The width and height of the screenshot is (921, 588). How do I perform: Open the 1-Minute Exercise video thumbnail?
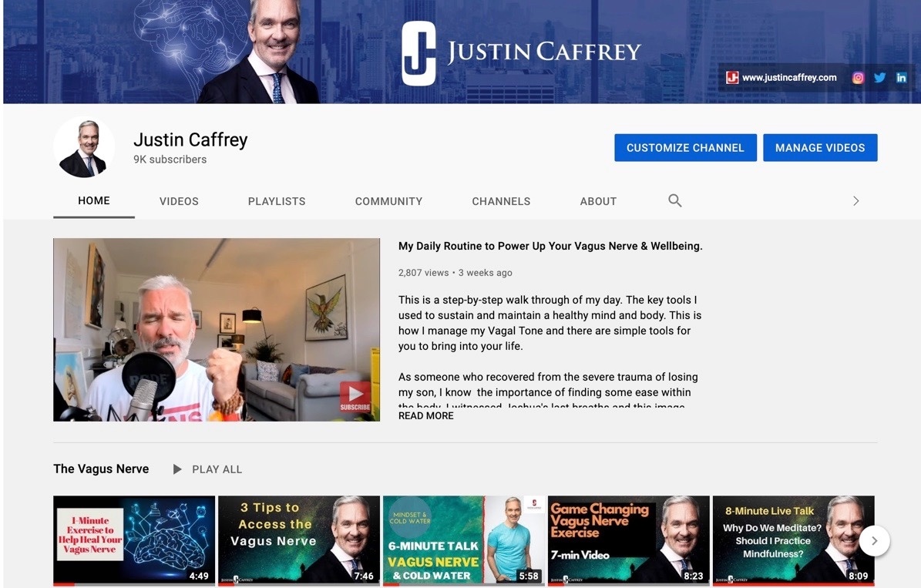[134, 540]
